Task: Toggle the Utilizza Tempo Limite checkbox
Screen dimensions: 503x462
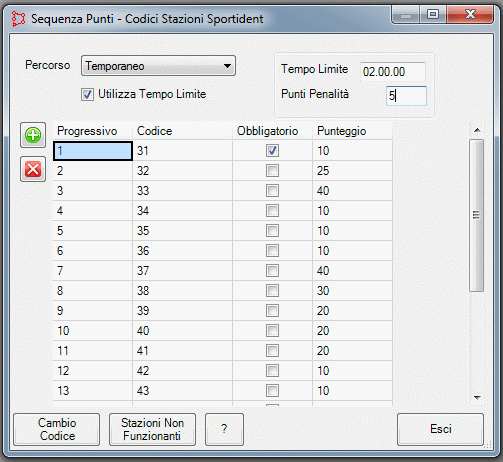Action: point(87,94)
